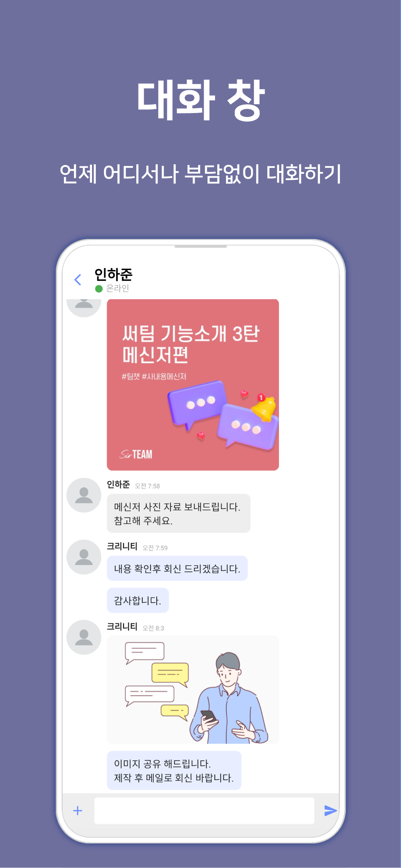This screenshot has height=868, width=401.
Task: Open avatar next to 인하준 7:58 message
Action: click(x=84, y=495)
